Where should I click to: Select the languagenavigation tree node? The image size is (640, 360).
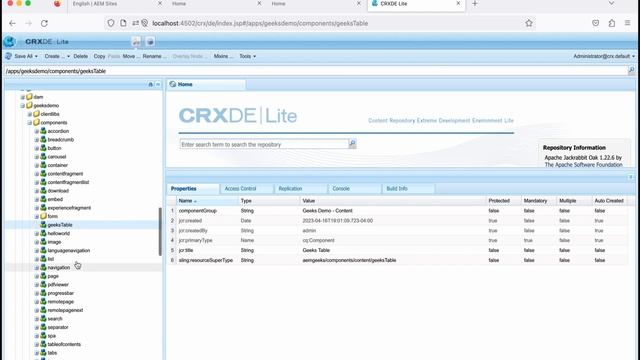pos(69,251)
